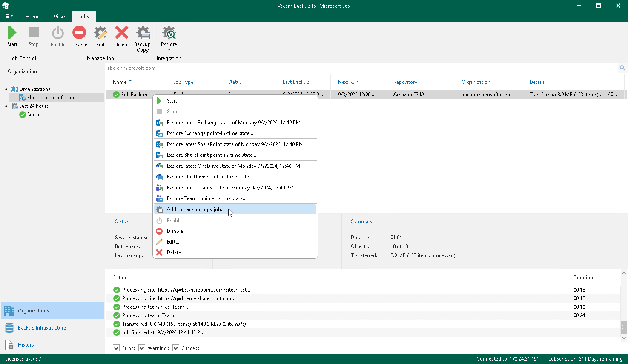The image size is (628, 364).
Task: Choose Explore SharePoint point-in-time state entry
Action: point(235,155)
